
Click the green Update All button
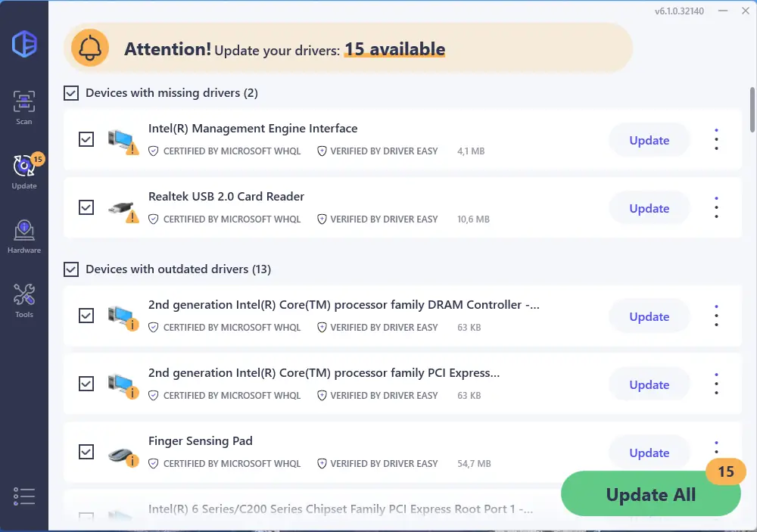coord(650,495)
